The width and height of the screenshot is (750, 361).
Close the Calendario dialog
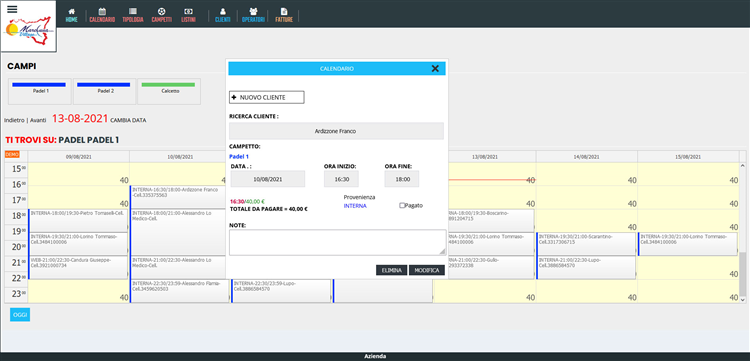[x=435, y=68]
